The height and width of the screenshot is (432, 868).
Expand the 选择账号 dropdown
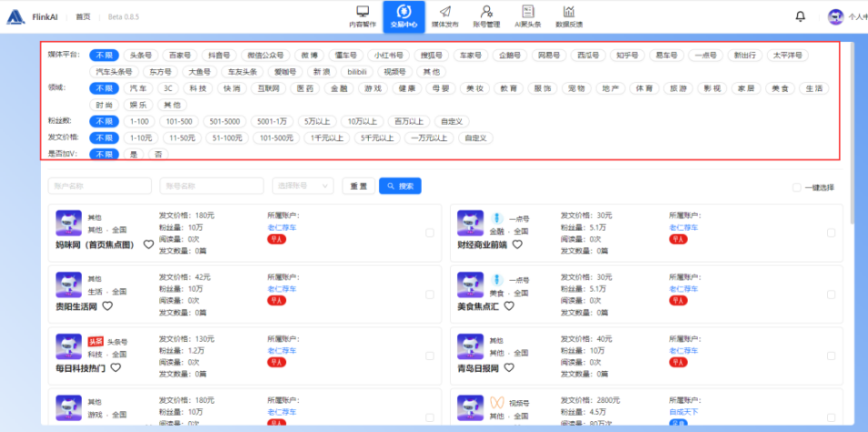coord(303,186)
